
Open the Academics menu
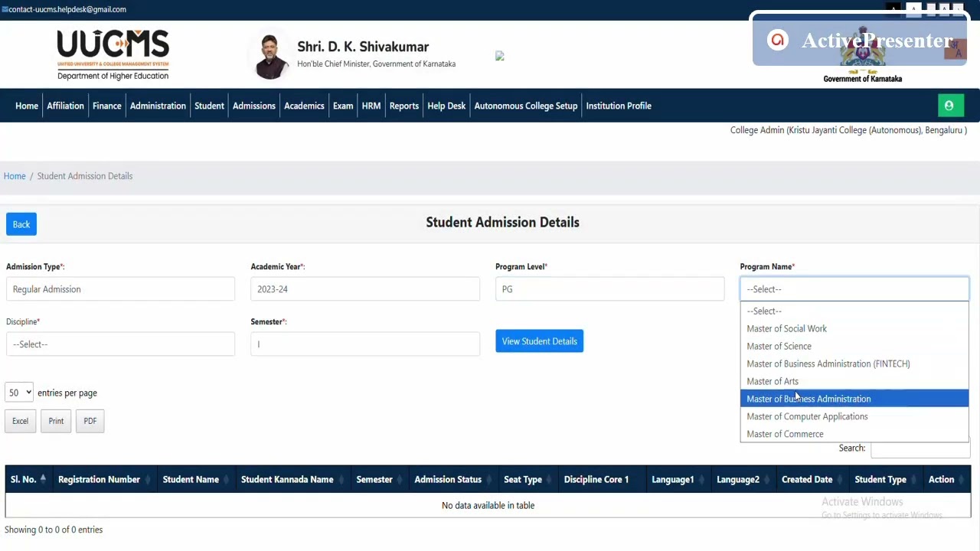(304, 106)
